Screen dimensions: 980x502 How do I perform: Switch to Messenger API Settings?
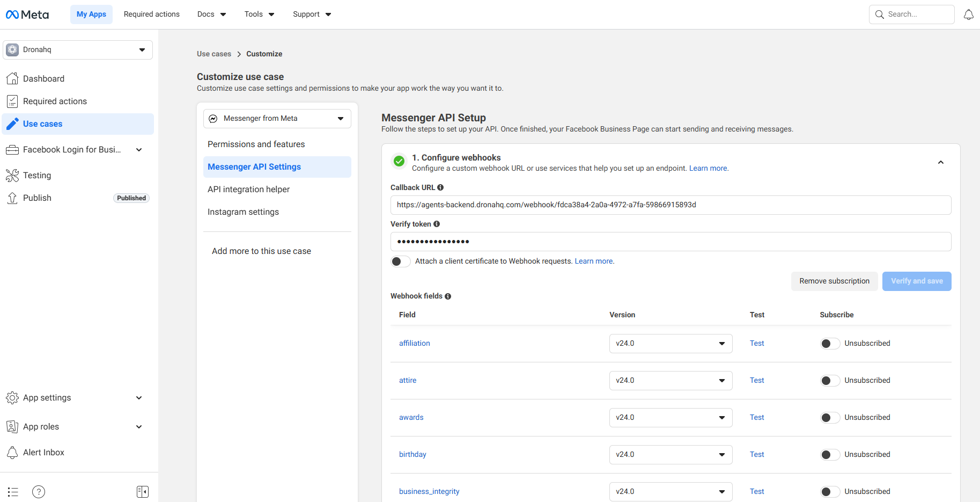tap(254, 166)
